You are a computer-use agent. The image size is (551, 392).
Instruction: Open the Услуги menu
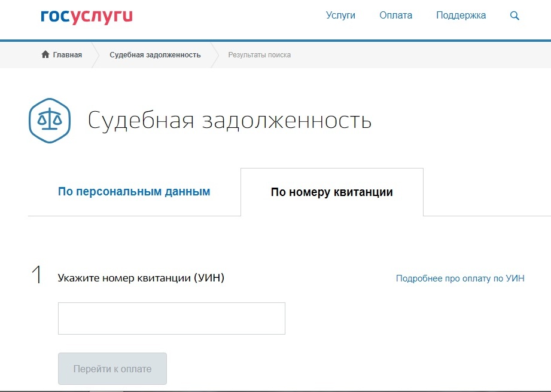340,16
